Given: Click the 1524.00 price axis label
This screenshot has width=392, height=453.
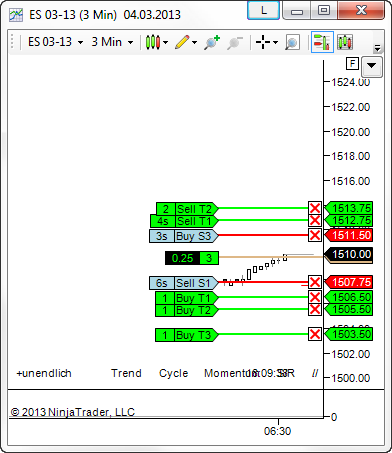Looking at the screenshot, I should 351,82.
